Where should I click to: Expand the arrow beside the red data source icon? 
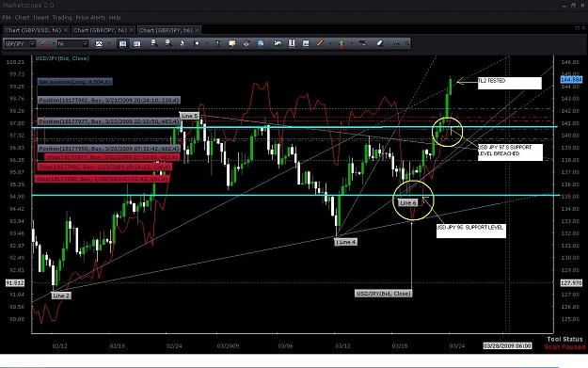coord(53,44)
